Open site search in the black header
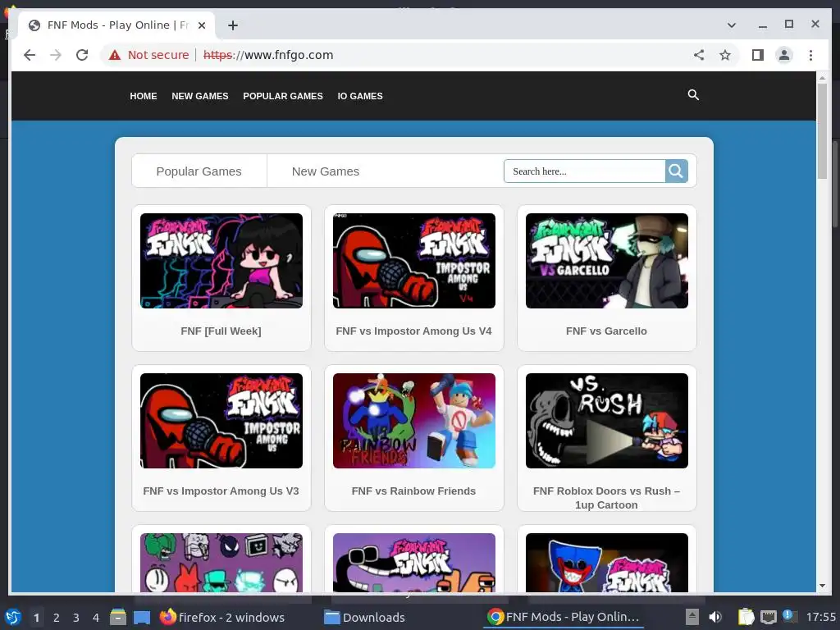The height and width of the screenshot is (630, 840). [x=693, y=95]
